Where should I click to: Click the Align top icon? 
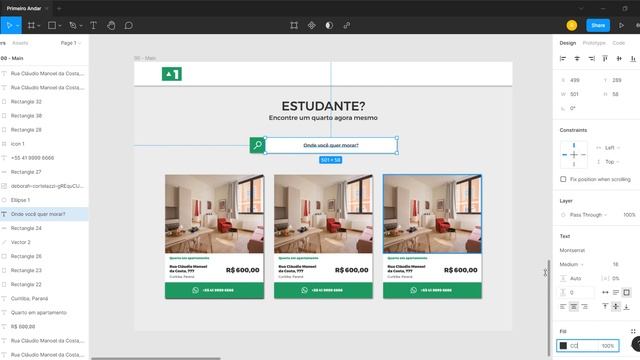605,59
